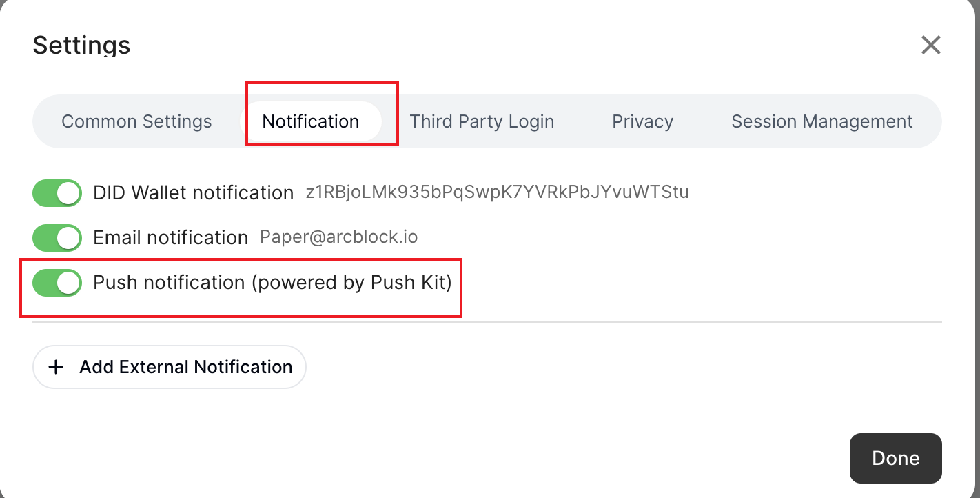Click the plus icon beside Add External Notification
Image resolution: width=980 pixels, height=498 pixels.
[x=56, y=367]
